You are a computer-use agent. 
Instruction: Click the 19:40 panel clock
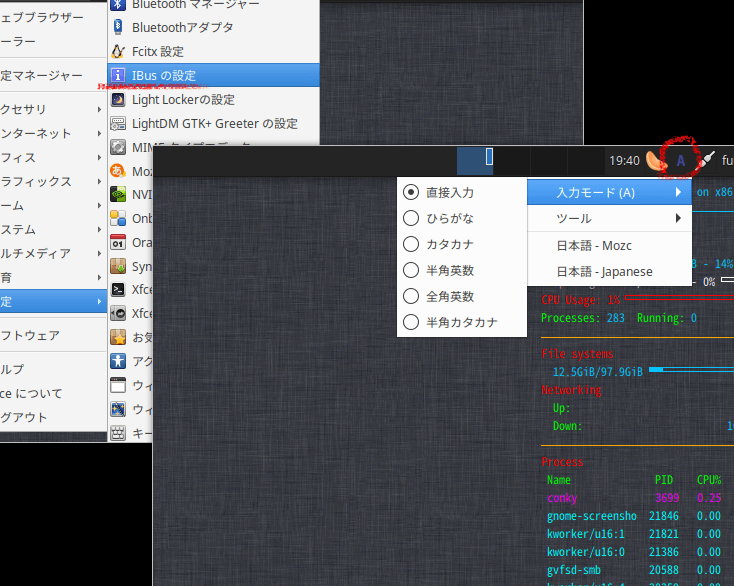click(624, 161)
